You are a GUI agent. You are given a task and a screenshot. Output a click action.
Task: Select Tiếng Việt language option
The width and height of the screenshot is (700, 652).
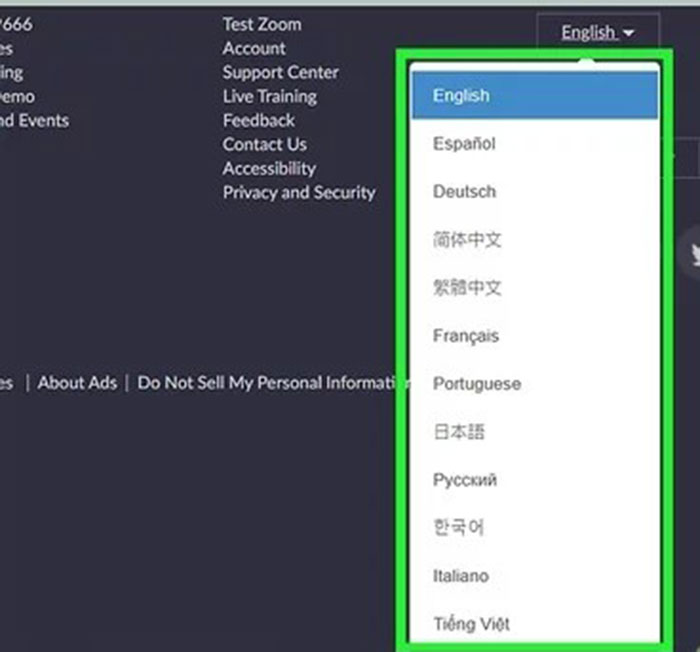(x=471, y=624)
